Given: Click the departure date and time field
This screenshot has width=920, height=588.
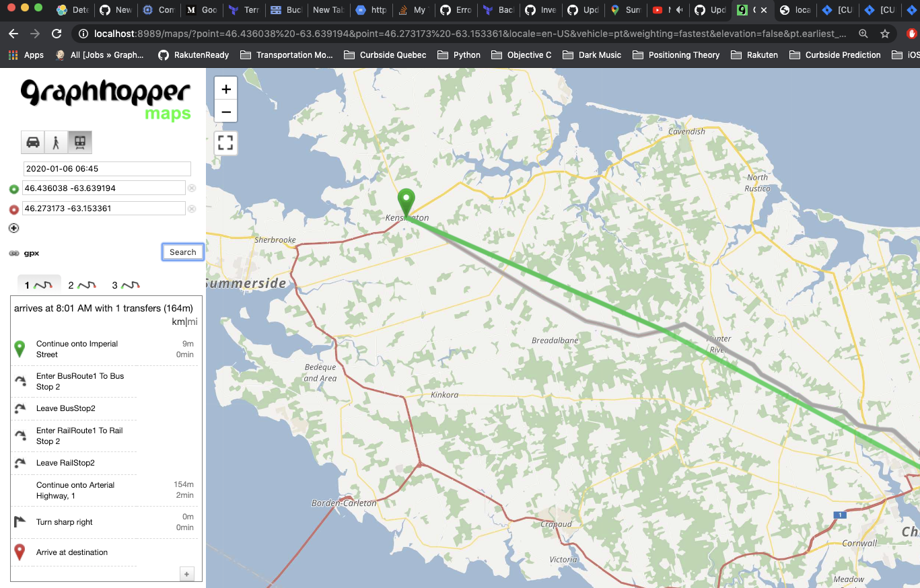Looking at the screenshot, I should [x=107, y=168].
